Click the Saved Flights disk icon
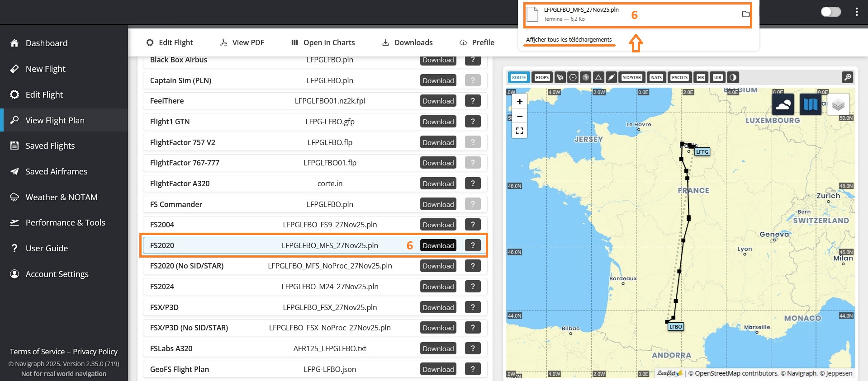This screenshot has width=868, height=381. point(14,146)
